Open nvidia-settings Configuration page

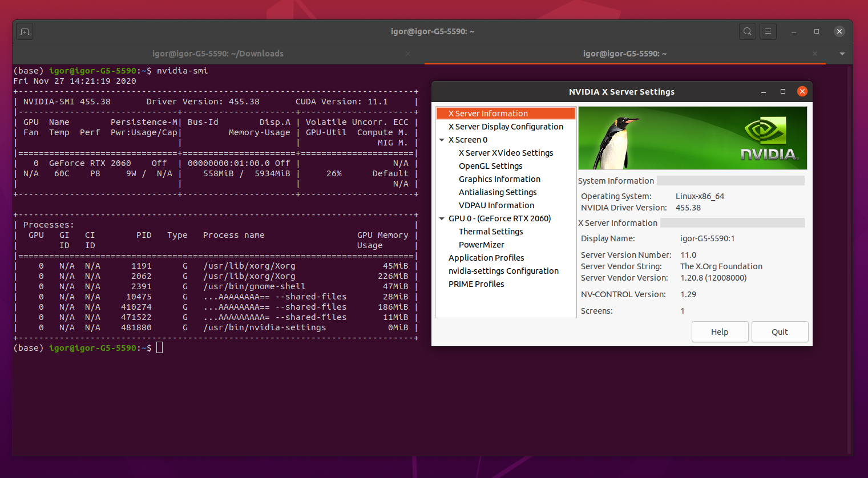[x=503, y=271]
